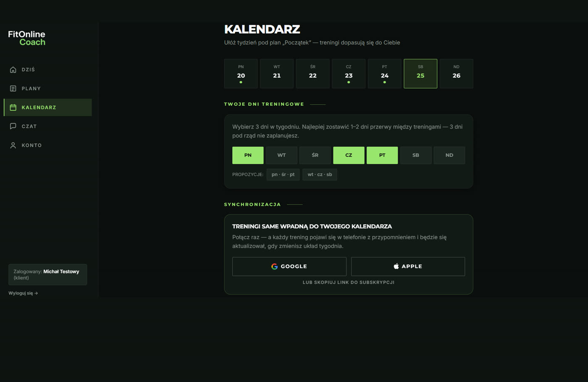
Task: Select Kalendarz in the sidebar
Action: tap(48, 107)
